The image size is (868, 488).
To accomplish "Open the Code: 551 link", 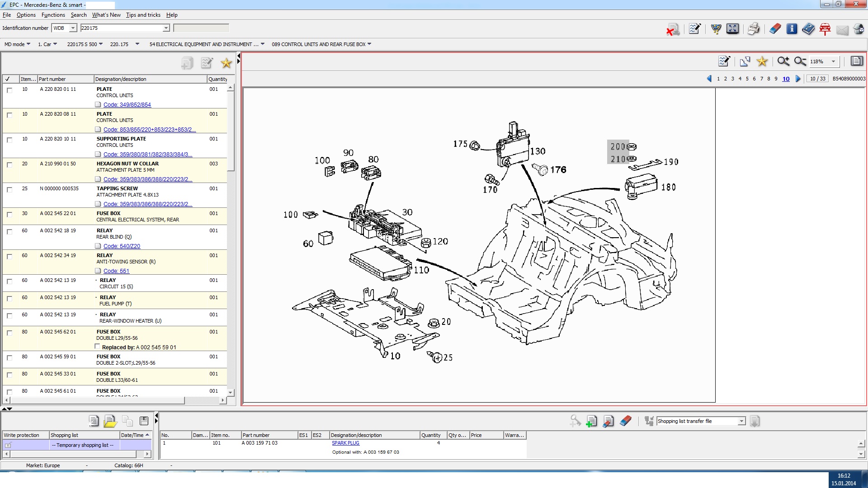I will 116,271.
